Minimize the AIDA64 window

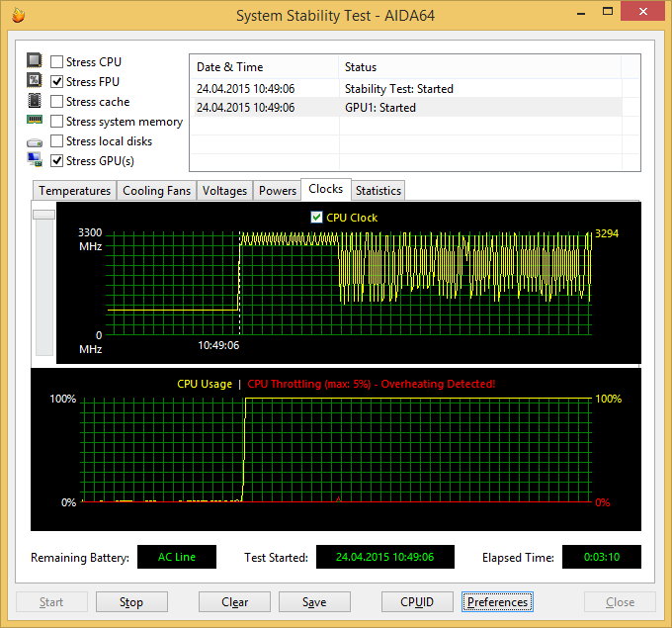tap(581, 13)
